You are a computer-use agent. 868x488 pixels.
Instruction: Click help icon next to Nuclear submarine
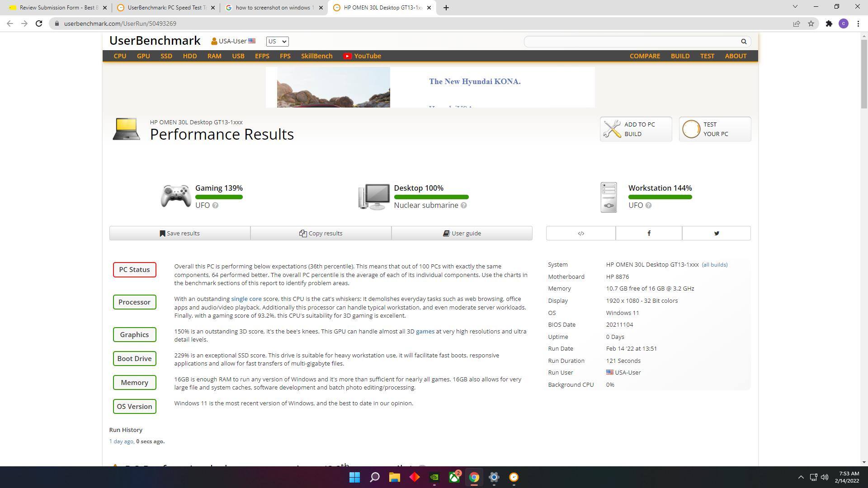tap(464, 206)
